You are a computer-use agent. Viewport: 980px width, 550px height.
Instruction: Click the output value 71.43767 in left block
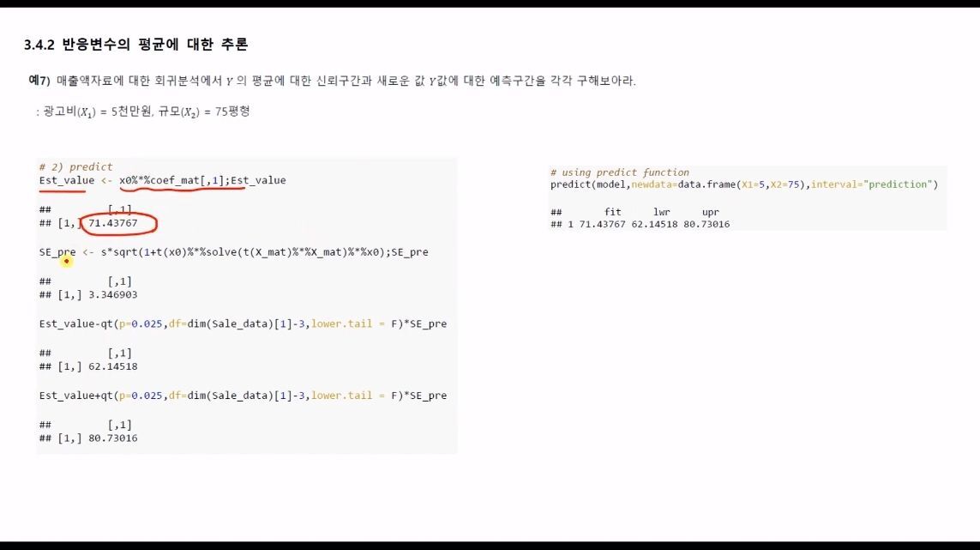(x=112, y=223)
